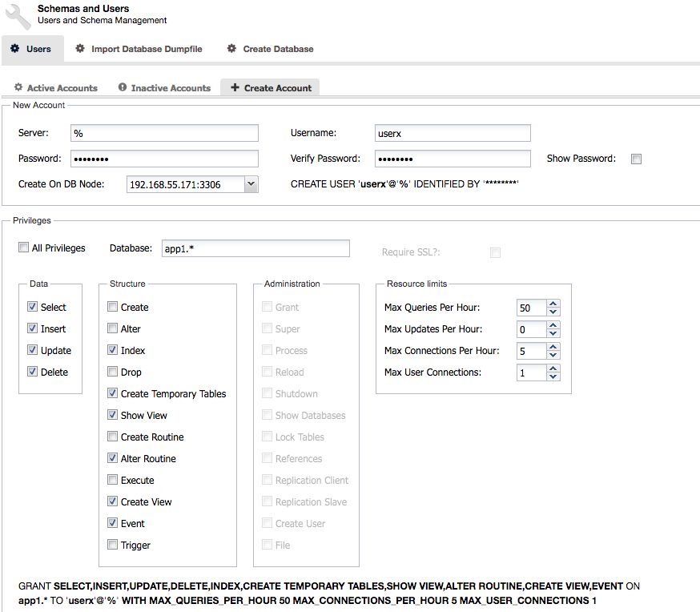Uncheck the Index privilege

pos(112,350)
